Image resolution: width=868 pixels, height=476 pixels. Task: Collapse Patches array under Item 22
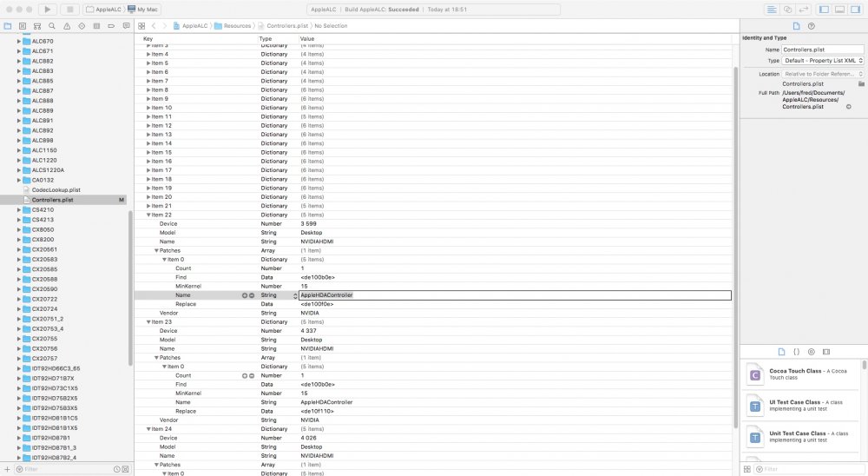pos(156,250)
